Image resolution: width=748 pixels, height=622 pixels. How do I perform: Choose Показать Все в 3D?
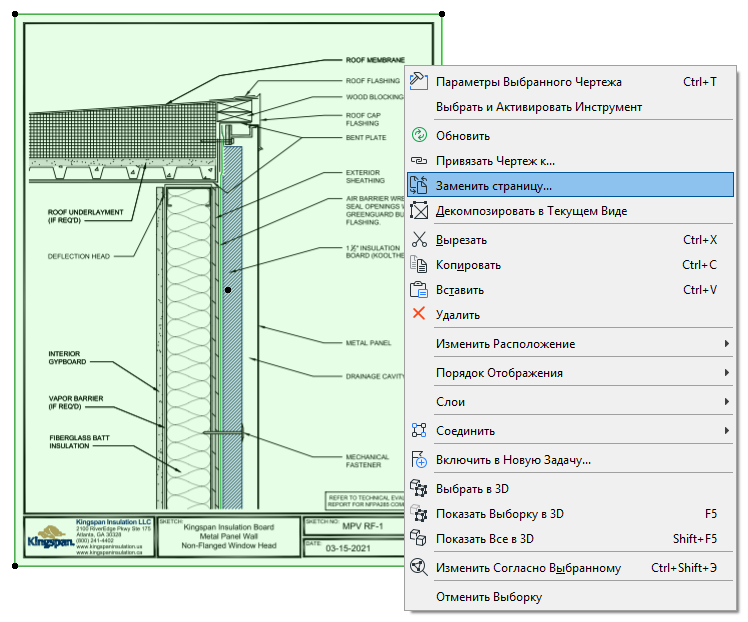(485, 539)
